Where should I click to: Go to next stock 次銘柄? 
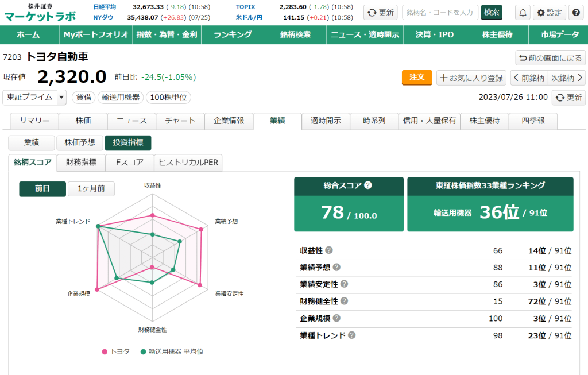567,78
